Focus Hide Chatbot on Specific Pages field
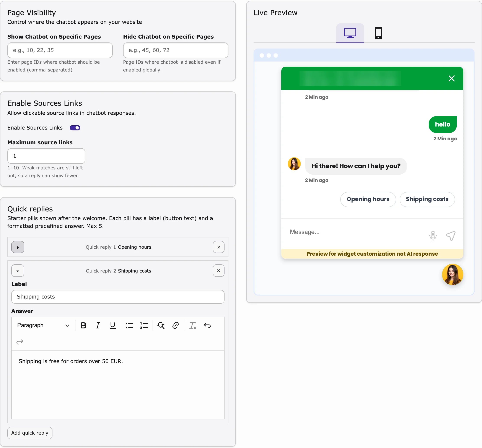The image size is (482, 448). [x=176, y=50]
